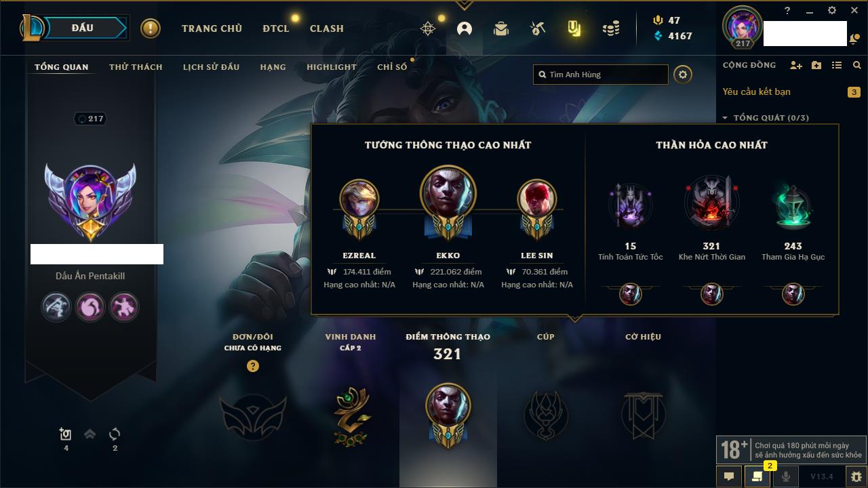Click the mission alert exclamation icon
The height and width of the screenshot is (488, 868).
(151, 28)
